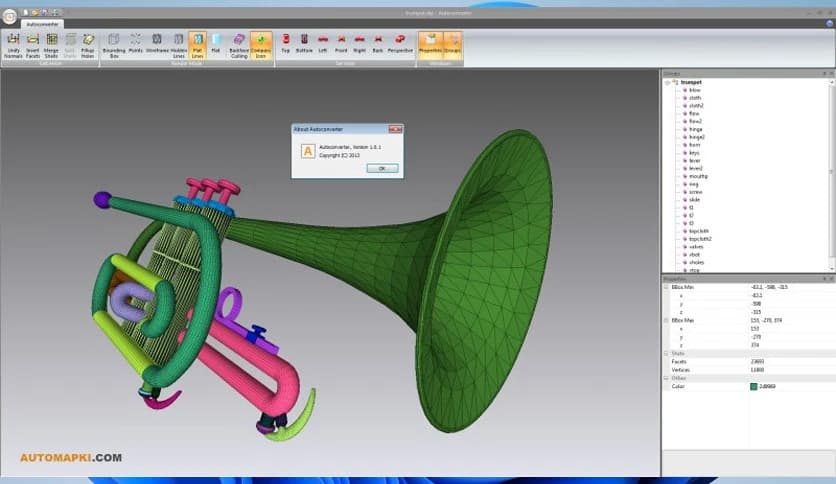
Task: Collapse the BBox Min property group
Action: 666,287
